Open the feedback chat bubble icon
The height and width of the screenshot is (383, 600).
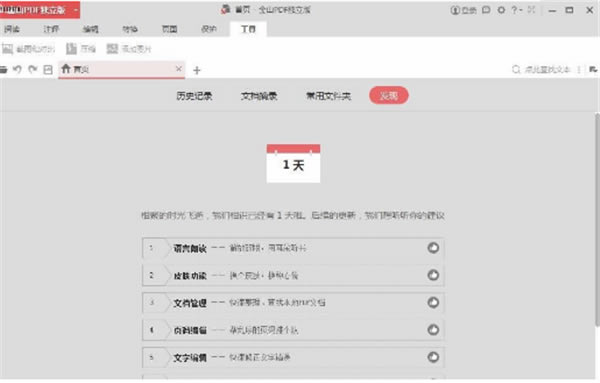tap(486, 10)
